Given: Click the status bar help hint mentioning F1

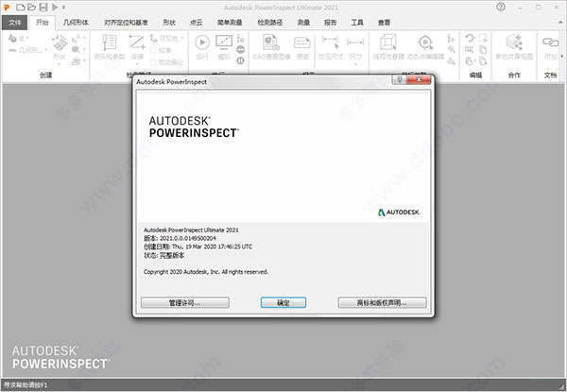Looking at the screenshot, I should [x=26, y=385].
